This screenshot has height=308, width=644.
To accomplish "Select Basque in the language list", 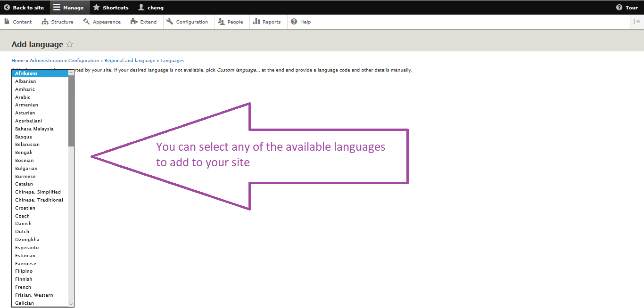I will (x=40, y=137).
